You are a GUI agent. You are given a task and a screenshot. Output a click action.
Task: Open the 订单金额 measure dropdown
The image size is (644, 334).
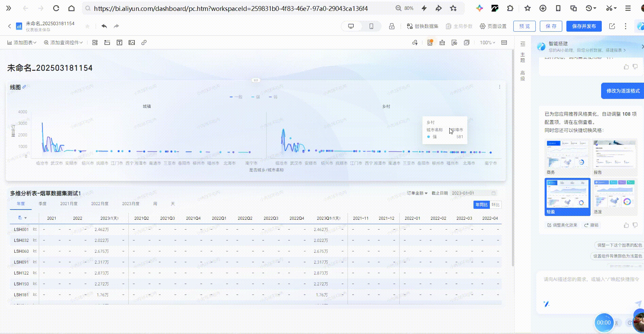(417, 193)
